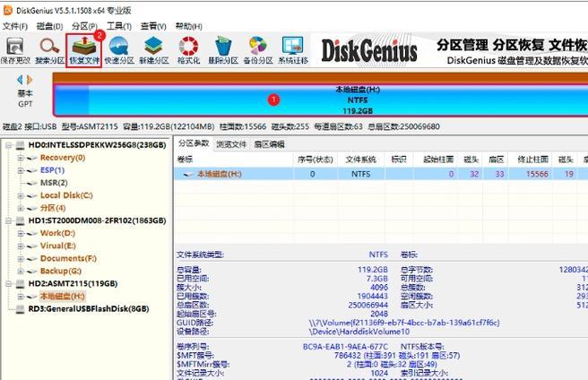Collapse the HD2 ASMT2115 disk node
The image size is (588, 380).
point(9,283)
